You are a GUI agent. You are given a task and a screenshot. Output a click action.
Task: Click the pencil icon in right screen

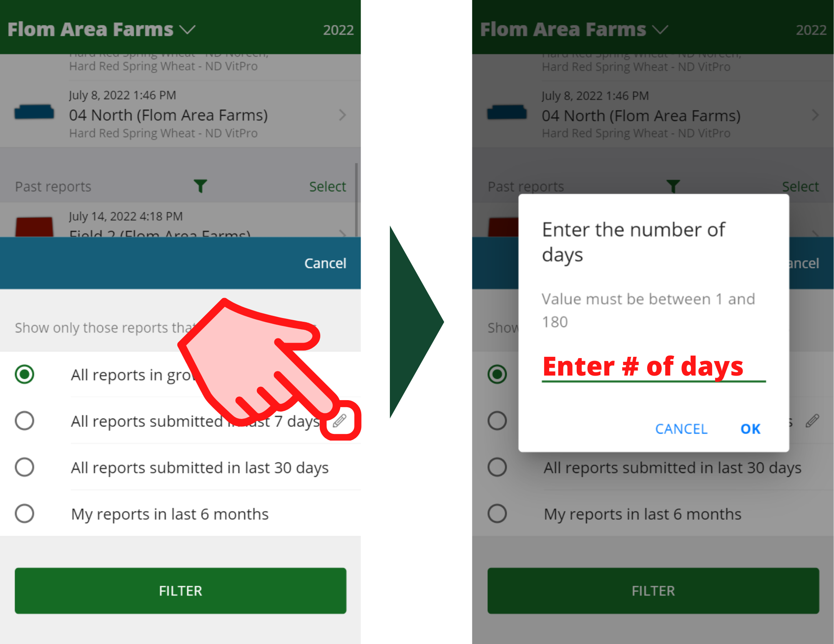pyautogui.click(x=812, y=421)
